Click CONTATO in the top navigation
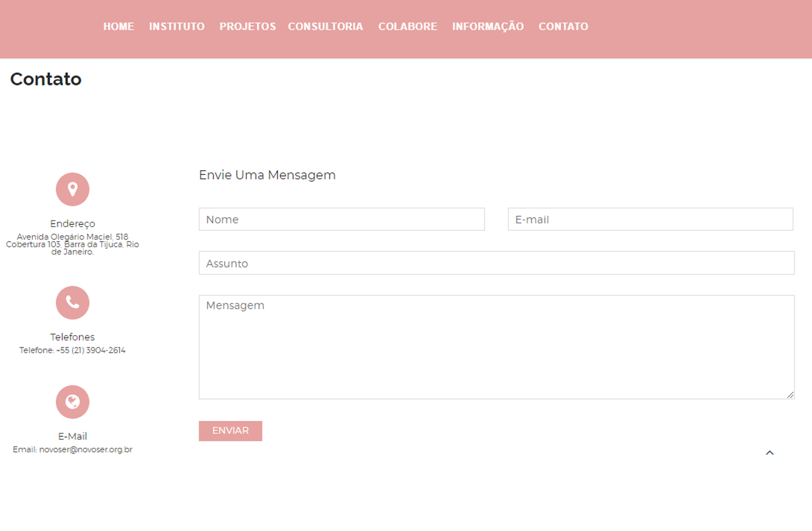812x531 pixels. tap(563, 27)
